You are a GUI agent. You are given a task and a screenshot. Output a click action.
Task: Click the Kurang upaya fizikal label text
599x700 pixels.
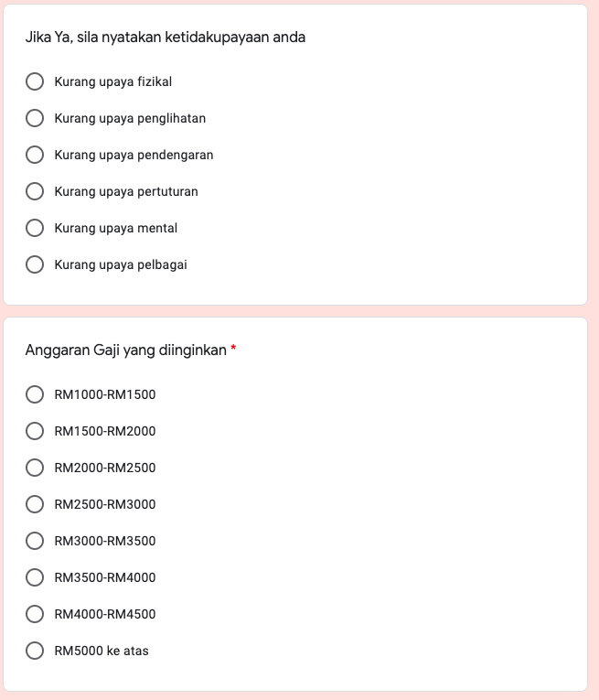click(x=113, y=81)
